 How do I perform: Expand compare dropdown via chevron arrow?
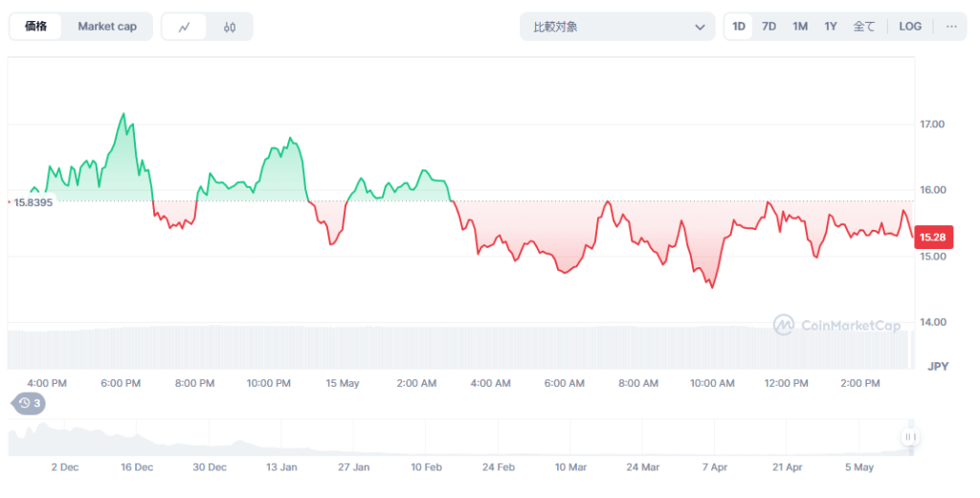[x=700, y=27]
